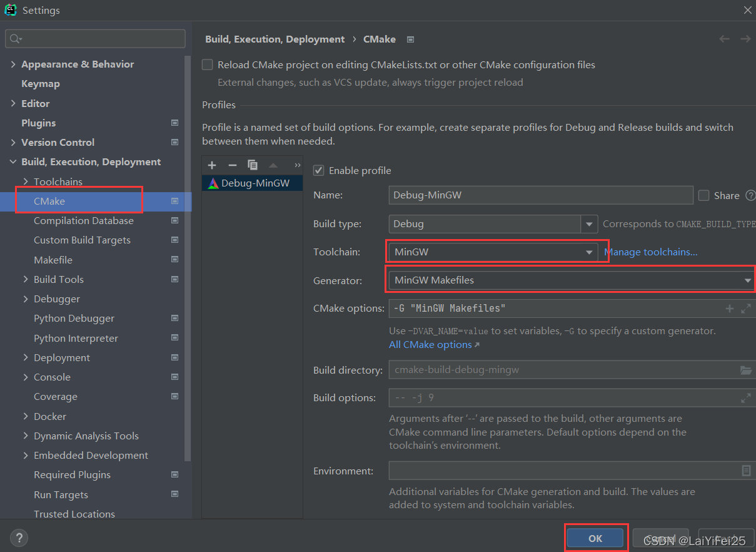Open Python Debugger settings page
The height and width of the screenshot is (552, 756).
pos(74,318)
